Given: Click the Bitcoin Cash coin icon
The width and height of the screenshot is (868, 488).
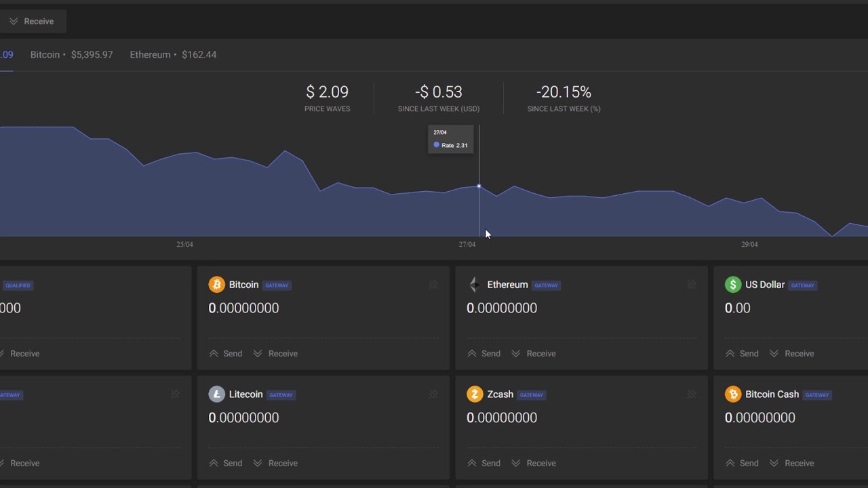Looking at the screenshot, I should (x=733, y=394).
